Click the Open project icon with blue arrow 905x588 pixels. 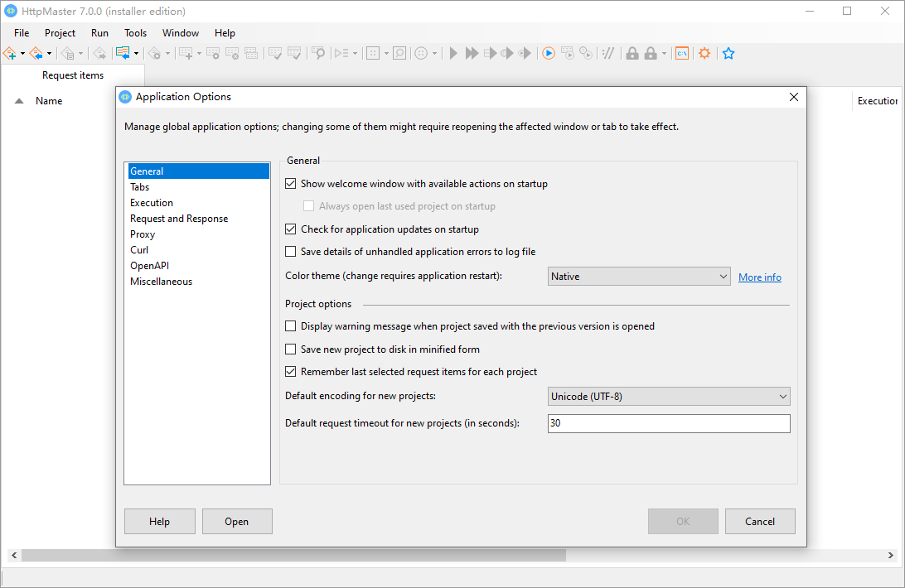coord(36,54)
